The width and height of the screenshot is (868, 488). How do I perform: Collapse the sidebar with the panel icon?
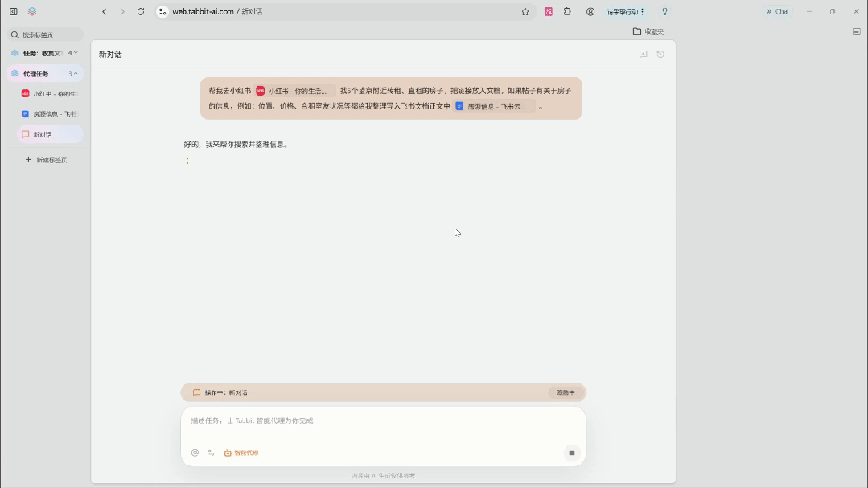pyautogui.click(x=13, y=11)
